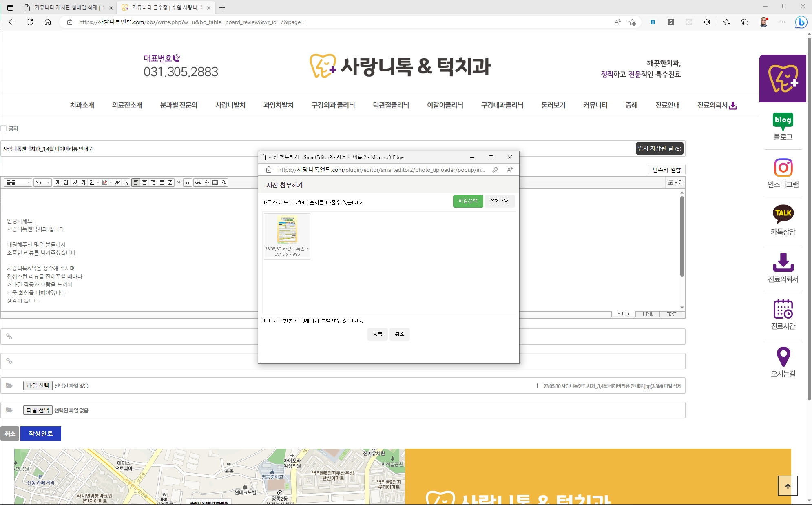The height and width of the screenshot is (505, 812).
Task: Click the green 파일선택 button in popup
Action: 468,201
